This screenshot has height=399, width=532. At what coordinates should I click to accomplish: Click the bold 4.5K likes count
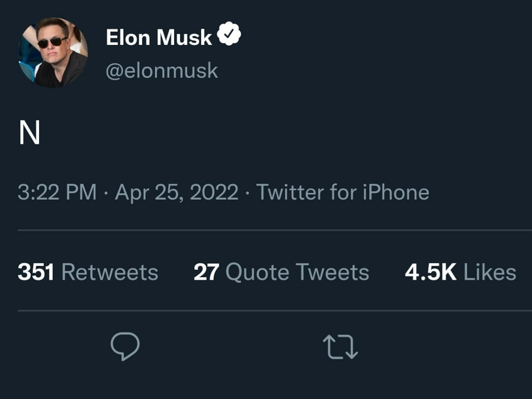(x=431, y=272)
